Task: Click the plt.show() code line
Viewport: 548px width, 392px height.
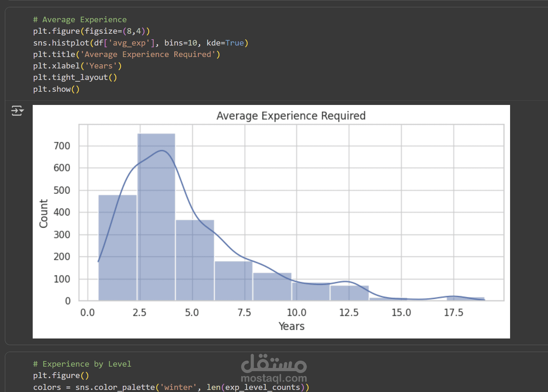Action: coord(56,89)
